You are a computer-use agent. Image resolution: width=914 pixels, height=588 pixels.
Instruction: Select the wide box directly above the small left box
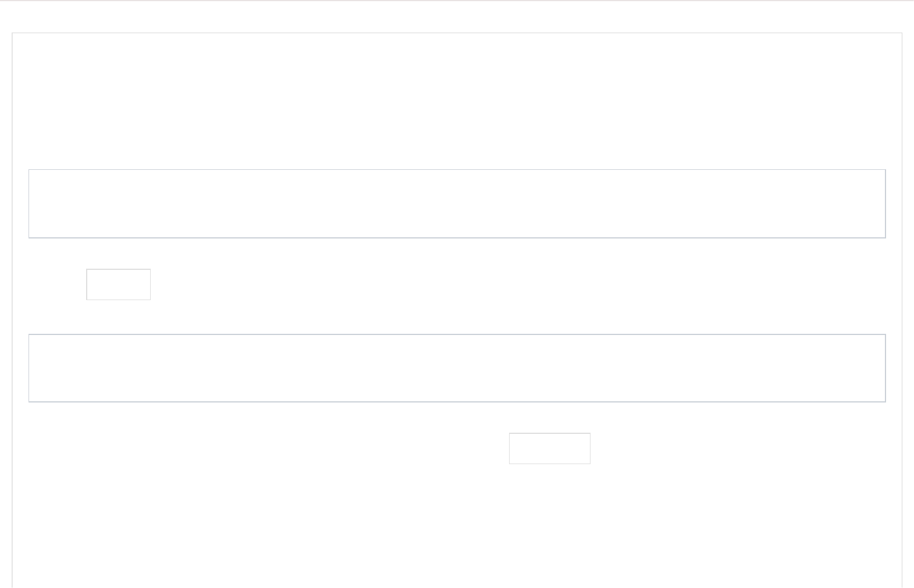coord(457,204)
